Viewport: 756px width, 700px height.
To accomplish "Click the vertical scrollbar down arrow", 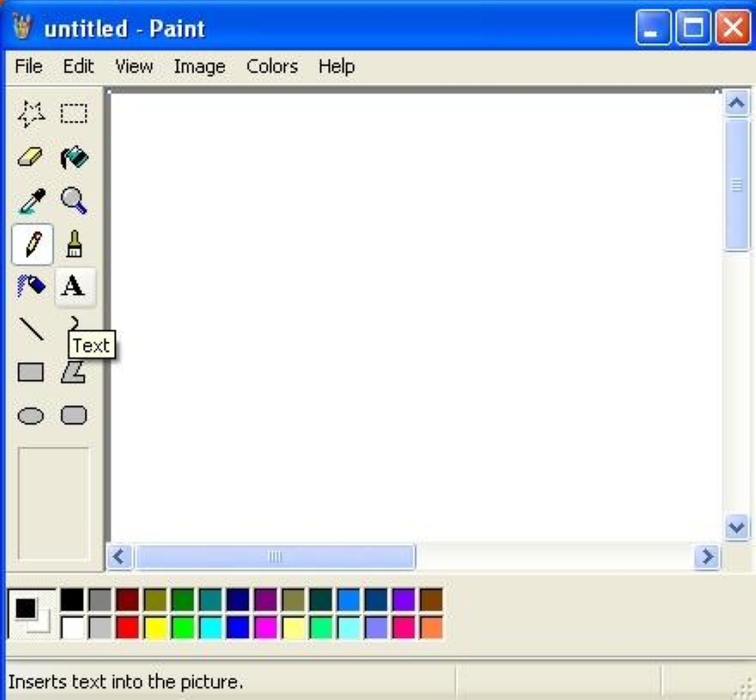I will 736,527.
